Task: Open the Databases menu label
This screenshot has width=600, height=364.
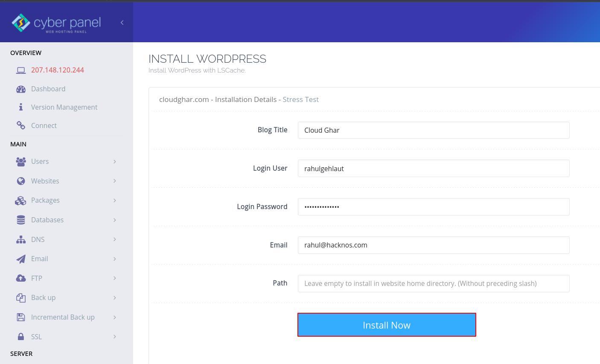Action: click(47, 220)
